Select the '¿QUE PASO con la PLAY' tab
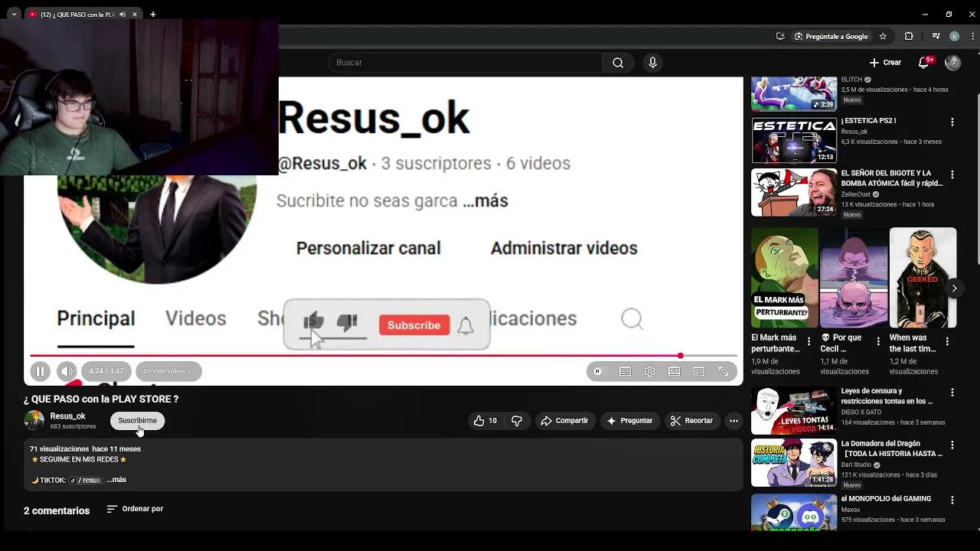This screenshot has width=980, height=551. click(x=78, y=15)
